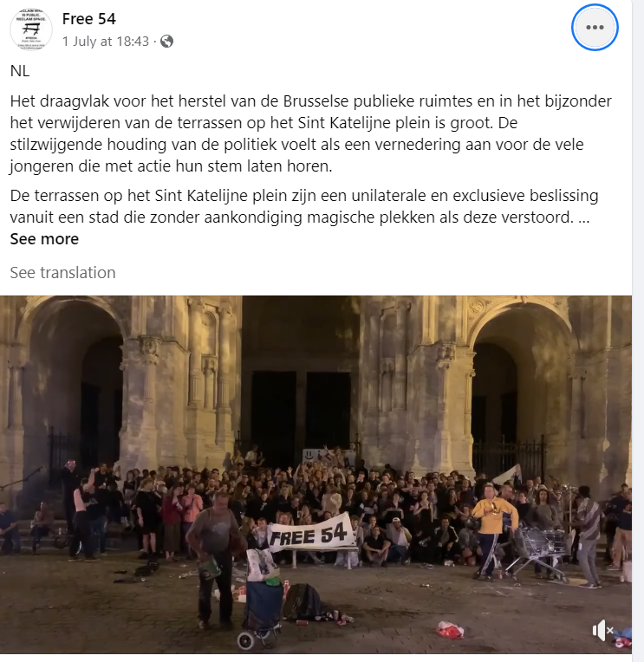The height and width of the screenshot is (662, 644).
Task: Click See translation under the post
Action: tap(62, 273)
